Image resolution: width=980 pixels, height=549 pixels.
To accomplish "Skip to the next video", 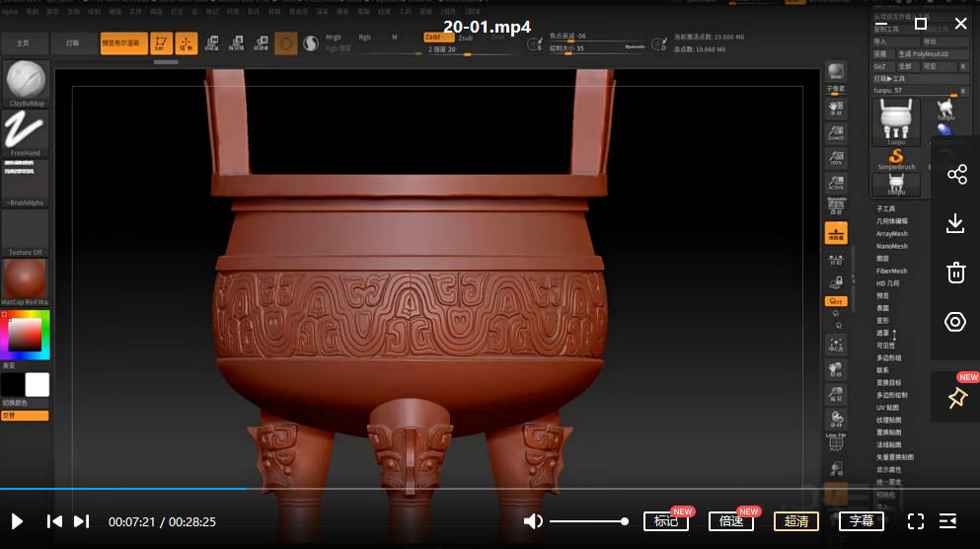I will click(82, 521).
